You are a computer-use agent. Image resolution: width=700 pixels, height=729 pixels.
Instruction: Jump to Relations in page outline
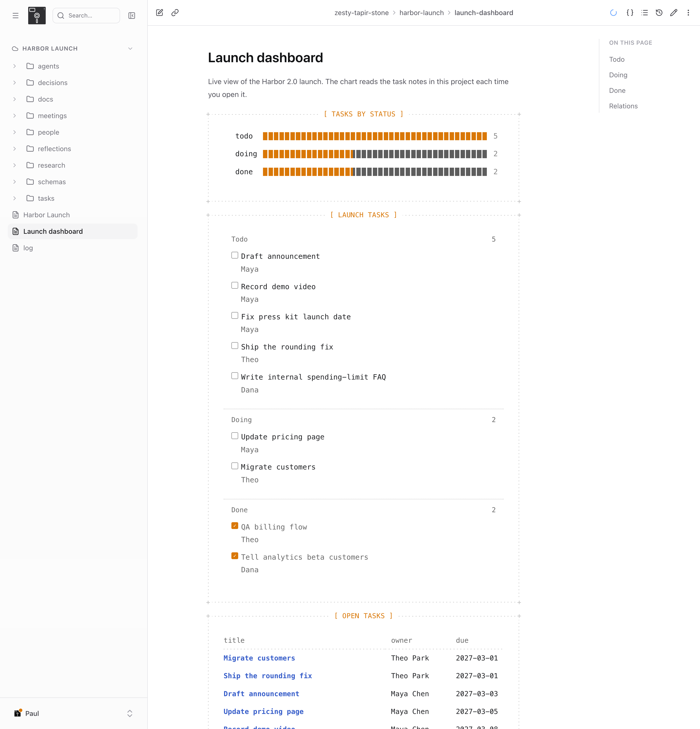coord(623,106)
